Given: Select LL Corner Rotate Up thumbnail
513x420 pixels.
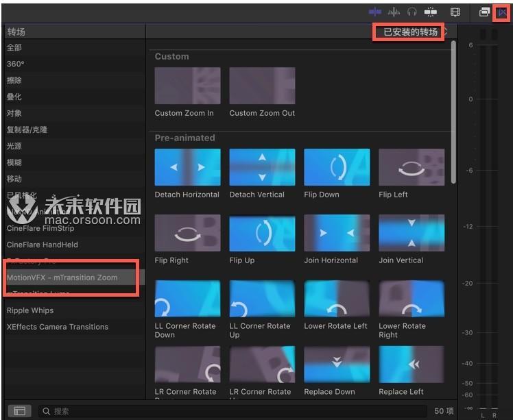Looking at the screenshot, I should click(262, 299).
